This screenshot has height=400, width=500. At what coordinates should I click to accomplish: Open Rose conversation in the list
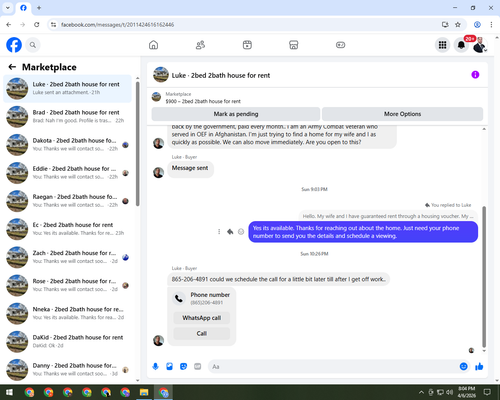click(x=67, y=285)
